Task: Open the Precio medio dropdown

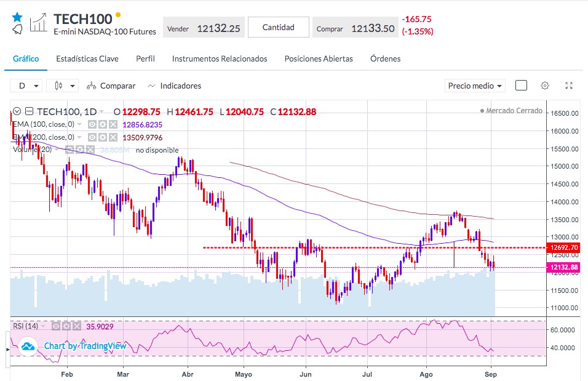Action: tap(475, 86)
